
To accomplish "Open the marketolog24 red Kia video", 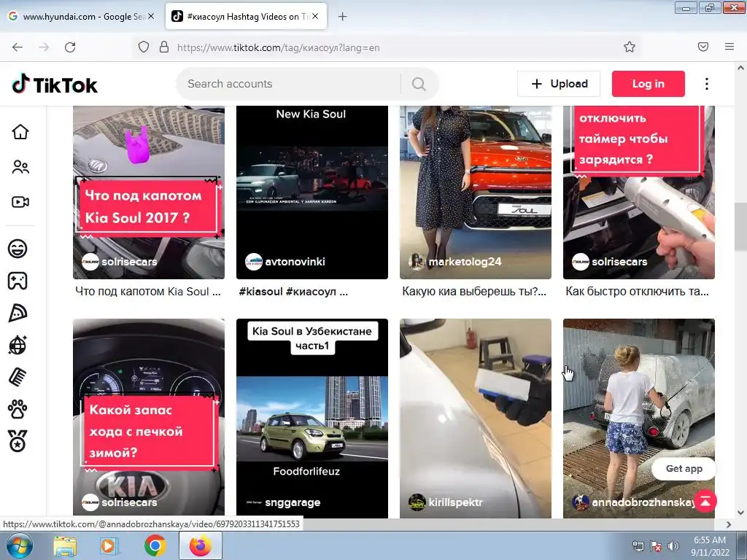I will (476, 192).
